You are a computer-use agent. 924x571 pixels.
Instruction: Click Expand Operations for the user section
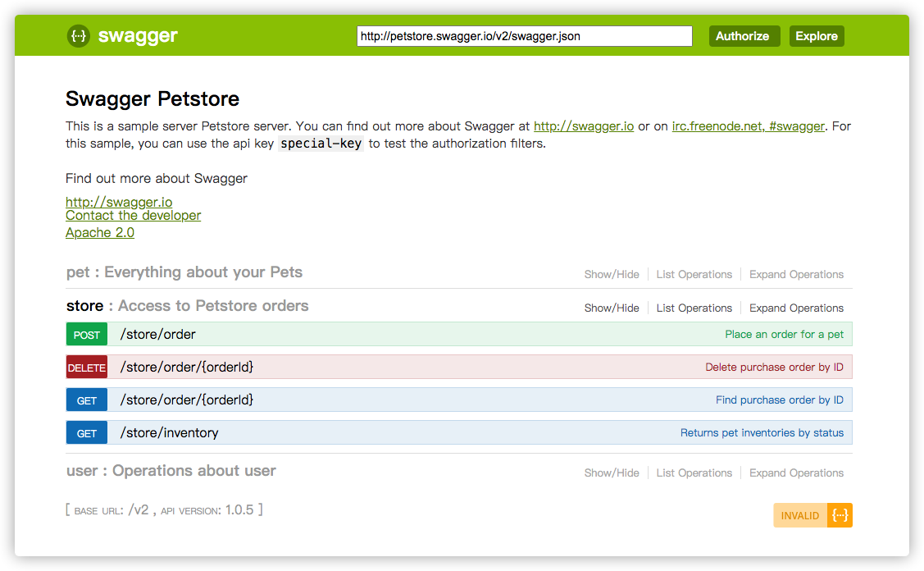coord(797,473)
